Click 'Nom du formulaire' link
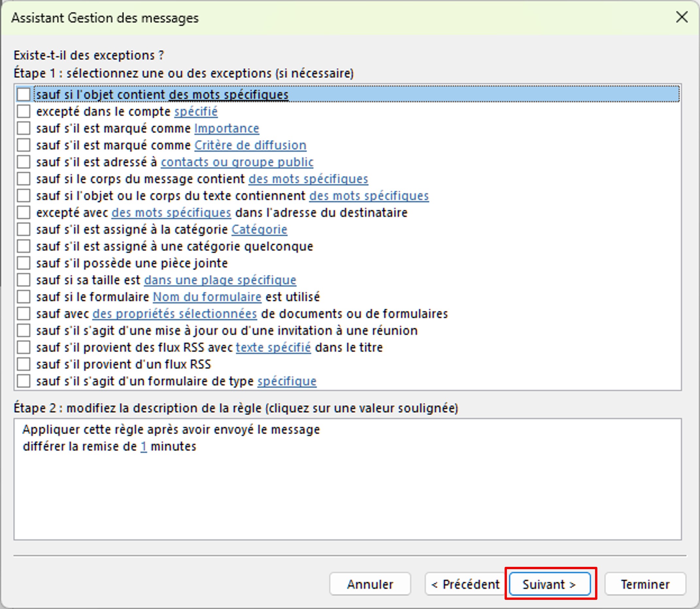 (x=207, y=297)
